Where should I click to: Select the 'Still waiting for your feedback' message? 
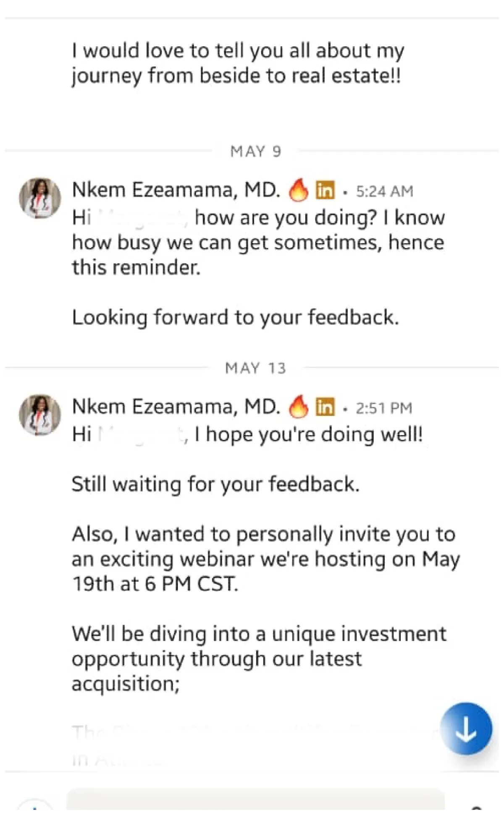pyautogui.click(x=215, y=484)
